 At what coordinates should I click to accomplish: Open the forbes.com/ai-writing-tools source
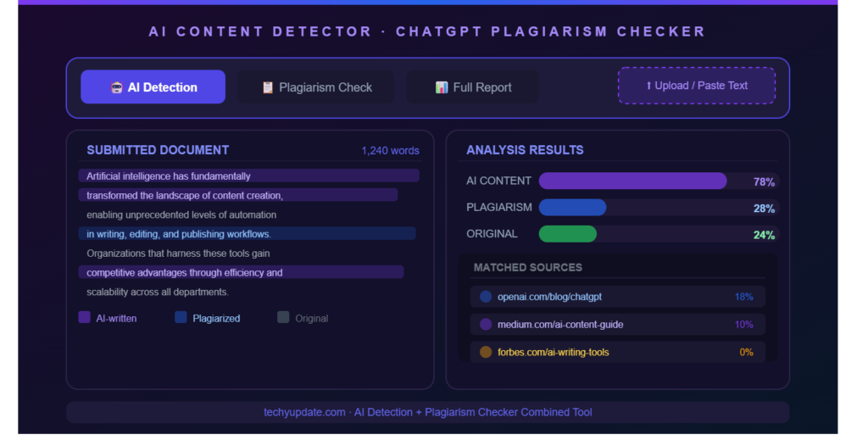coord(618,353)
